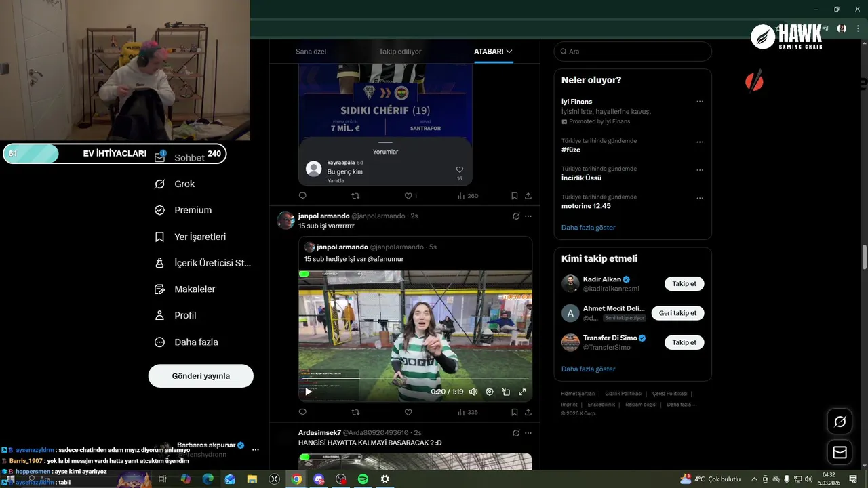Viewport: 868px width, 488px height.
Task: Open options for İncirlik Üssü trend
Action: pyautogui.click(x=700, y=170)
